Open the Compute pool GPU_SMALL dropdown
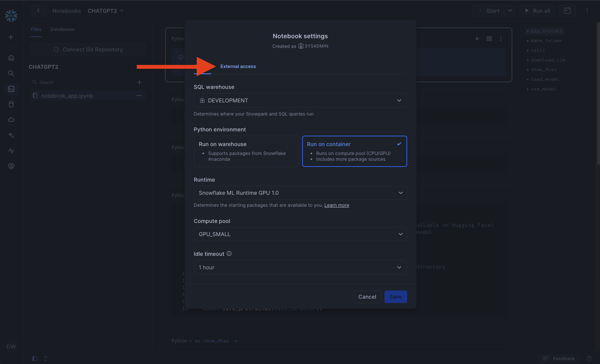The image size is (600, 364). pyautogui.click(x=300, y=234)
